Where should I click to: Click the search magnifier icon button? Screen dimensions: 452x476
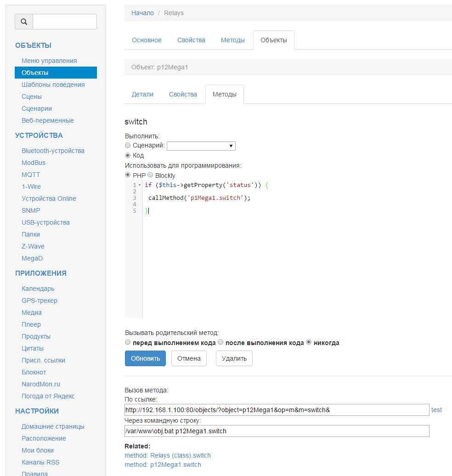24,22
